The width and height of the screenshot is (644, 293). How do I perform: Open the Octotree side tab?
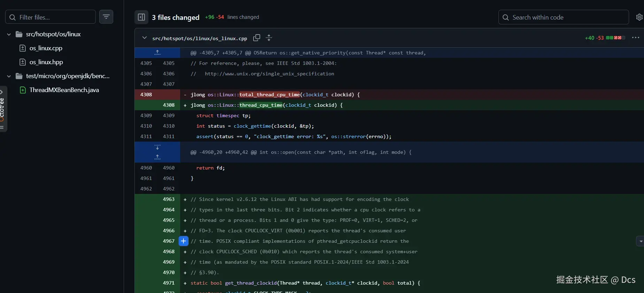click(x=2, y=108)
